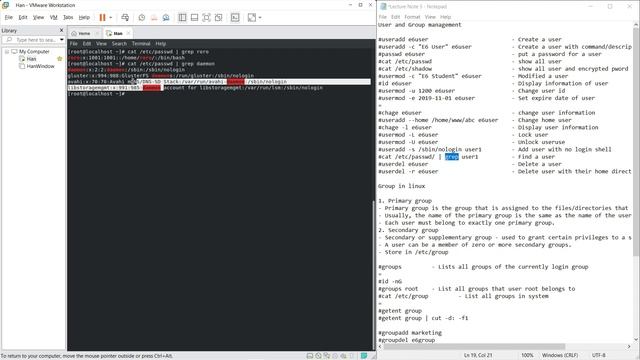Click '#getent group | cut -d: -f1' line
The height and width of the screenshot is (360, 640).
423,318
